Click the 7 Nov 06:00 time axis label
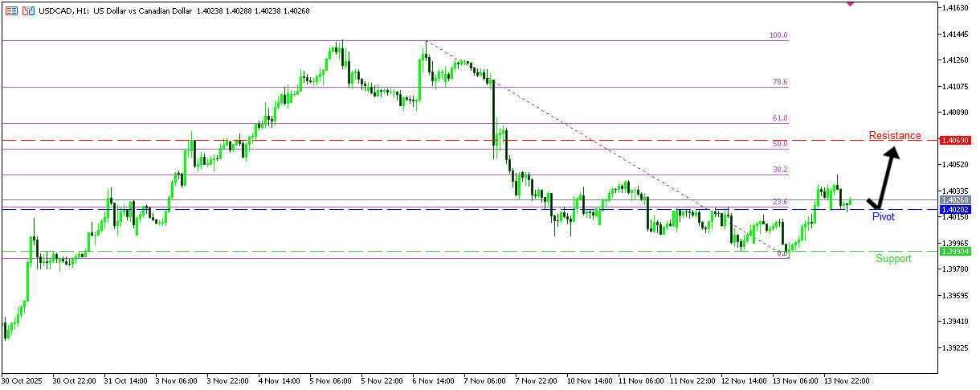Image resolution: width=980 pixels, height=390 pixels. 486,380
